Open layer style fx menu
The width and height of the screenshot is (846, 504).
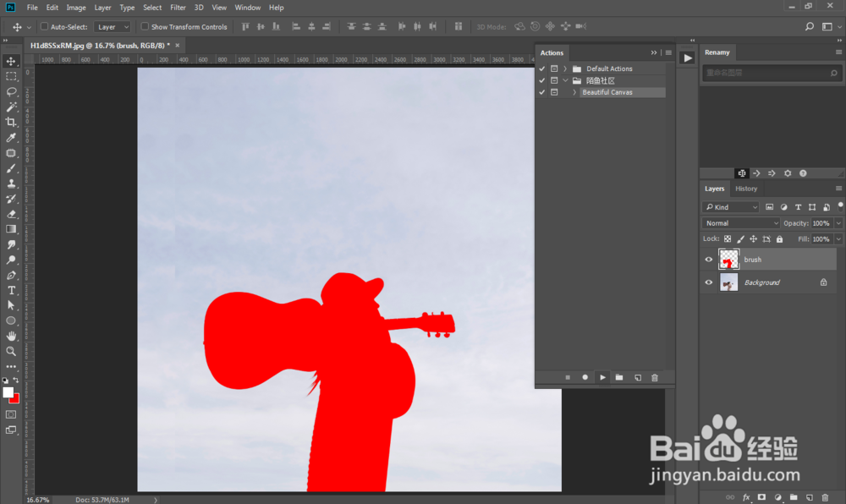tap(745, 497)
